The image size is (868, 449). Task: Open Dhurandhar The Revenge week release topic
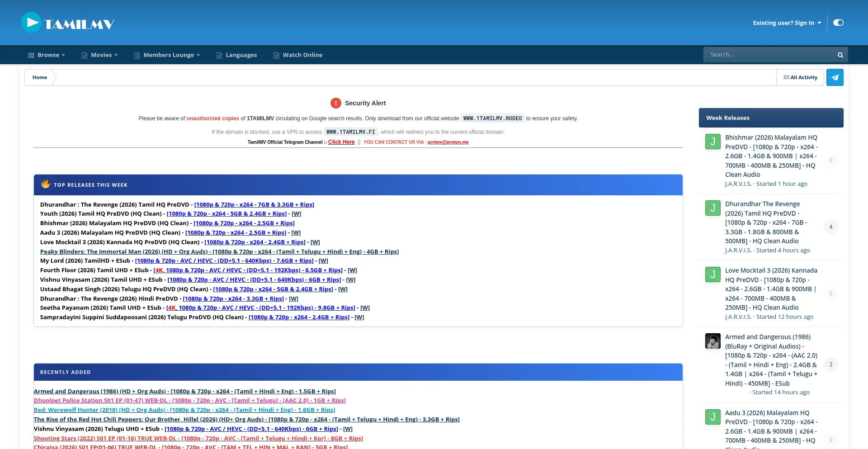[x=766, y=222]
